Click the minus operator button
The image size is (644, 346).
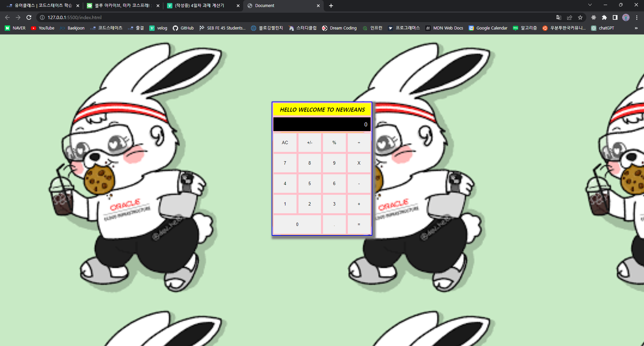click(359, 184)
